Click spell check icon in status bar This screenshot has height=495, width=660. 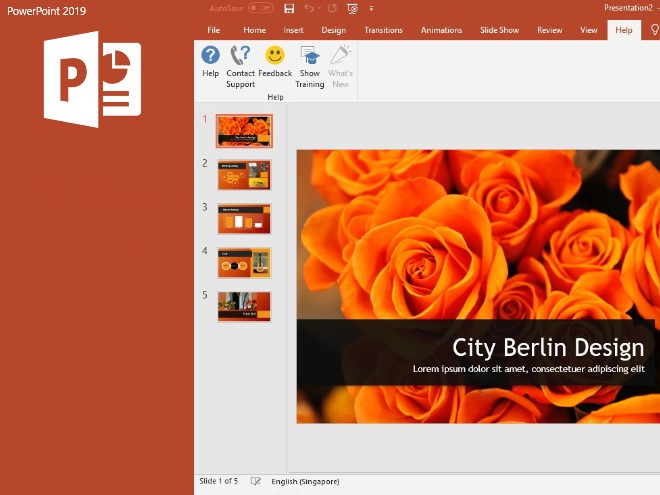(x=256, y=481)
